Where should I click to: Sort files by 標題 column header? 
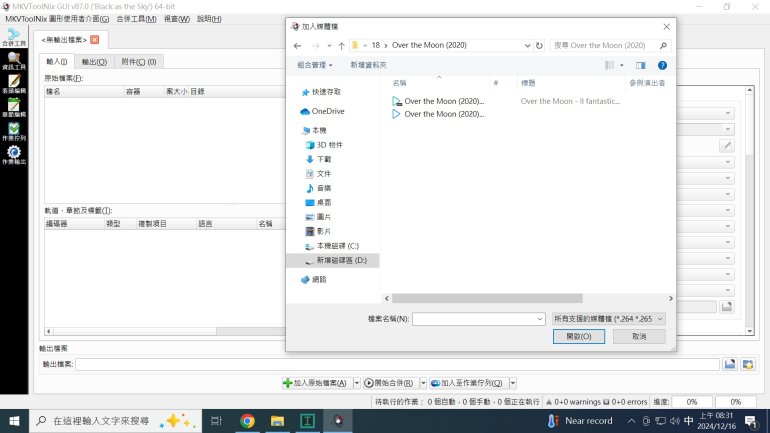(x=528, y=83)
